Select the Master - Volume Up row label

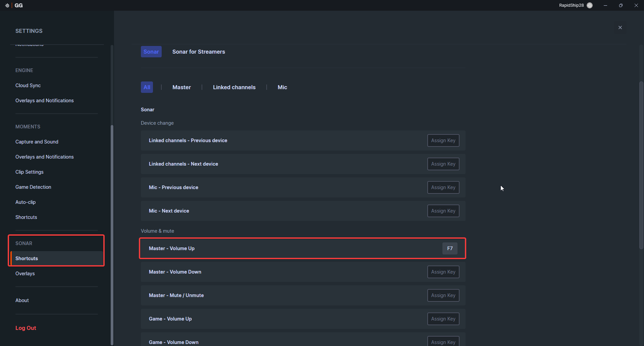pyautogui.click(x=172, y=248)
